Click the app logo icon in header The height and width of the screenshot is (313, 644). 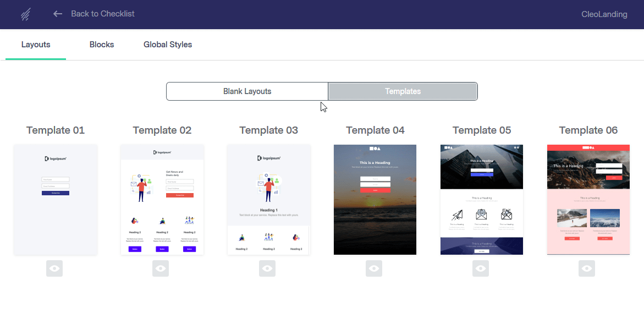coord(25,14)
